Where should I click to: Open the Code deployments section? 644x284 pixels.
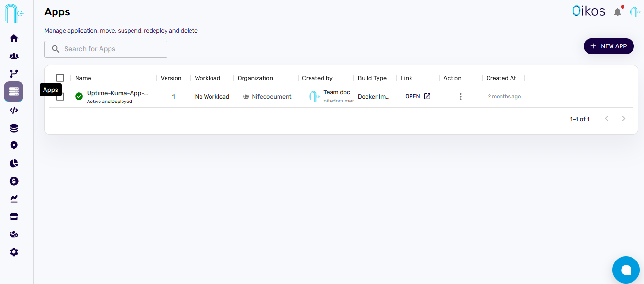pos(13,110)
